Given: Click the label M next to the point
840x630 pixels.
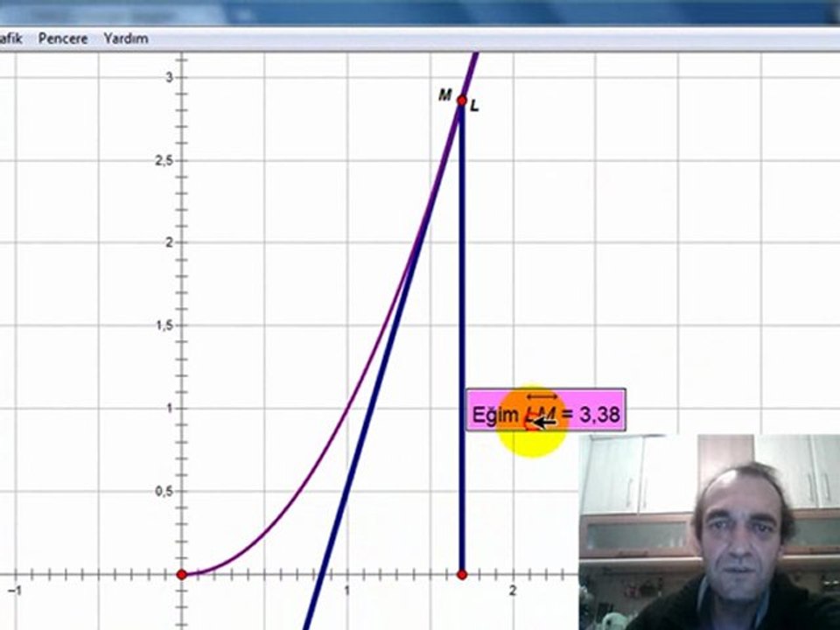Looking at the screenshot, I should pyautogui.click(x=445, y=95).
